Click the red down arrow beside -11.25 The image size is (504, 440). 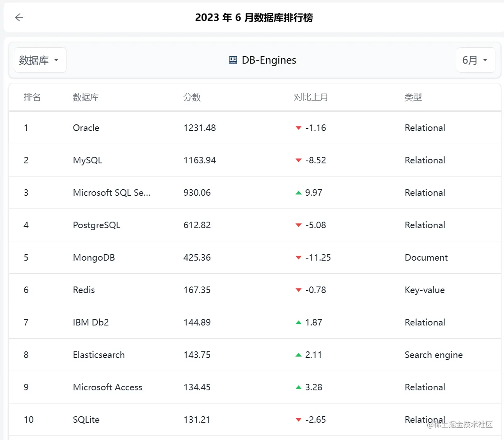[298, 258]
